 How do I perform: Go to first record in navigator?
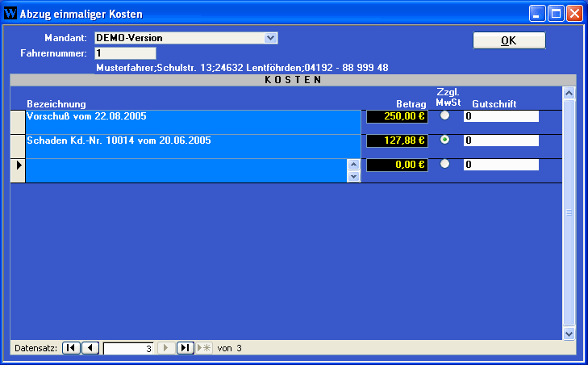coord(70,348)
